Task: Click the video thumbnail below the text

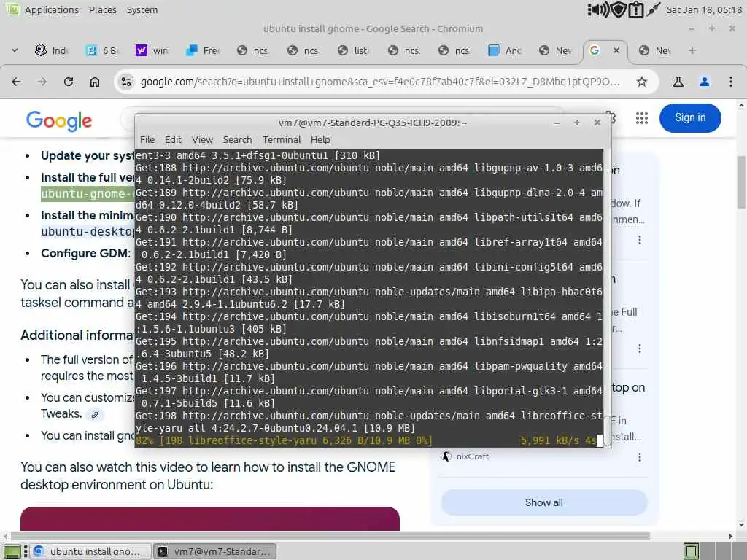Action: (210, 518)
